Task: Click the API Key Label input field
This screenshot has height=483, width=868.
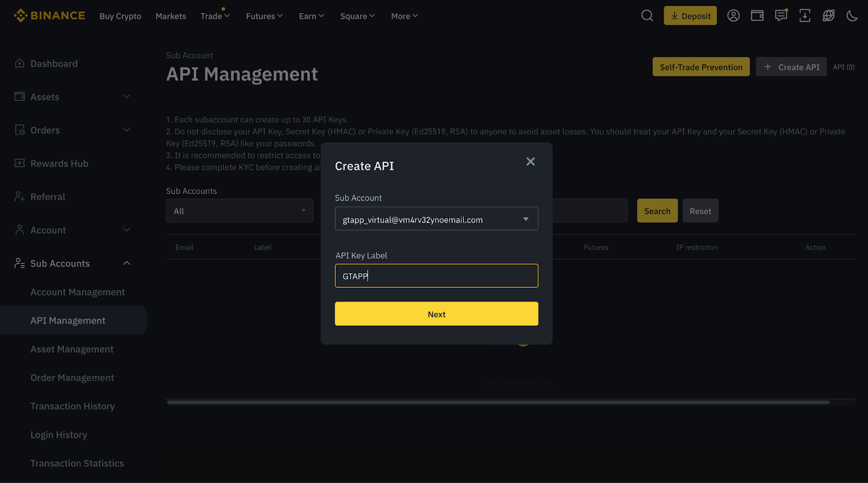Action: coord(436,276)
